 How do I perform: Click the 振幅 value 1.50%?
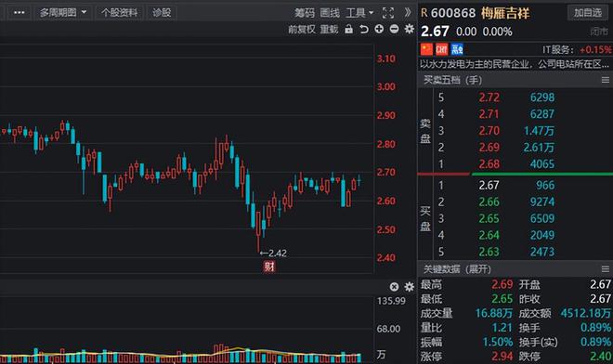pos(497,342)
